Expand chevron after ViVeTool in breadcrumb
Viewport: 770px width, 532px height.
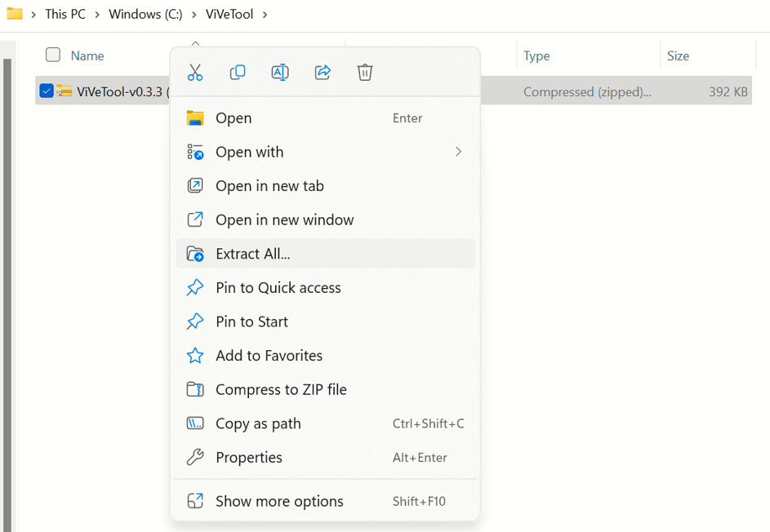click(x=265, y=15)
